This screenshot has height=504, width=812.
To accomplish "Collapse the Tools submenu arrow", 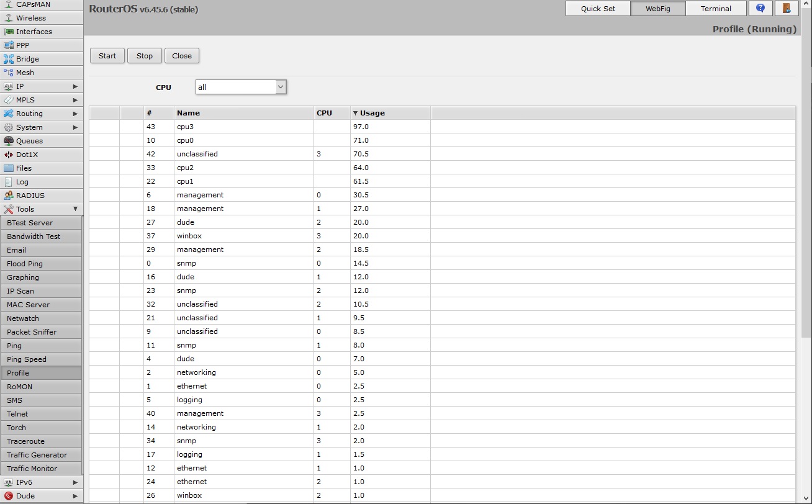I will pos(75,209).
